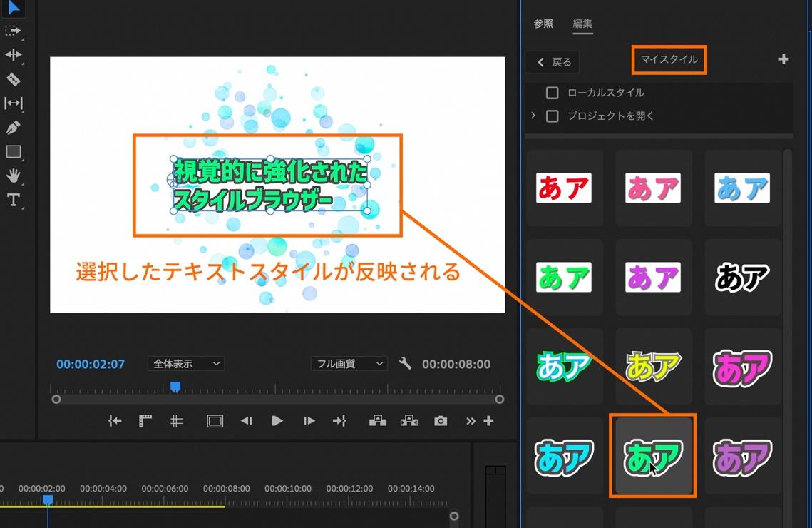Screen dimensions: 812x528
Task: Show more transport buttons chevron
Action: [x=471, y=421]
